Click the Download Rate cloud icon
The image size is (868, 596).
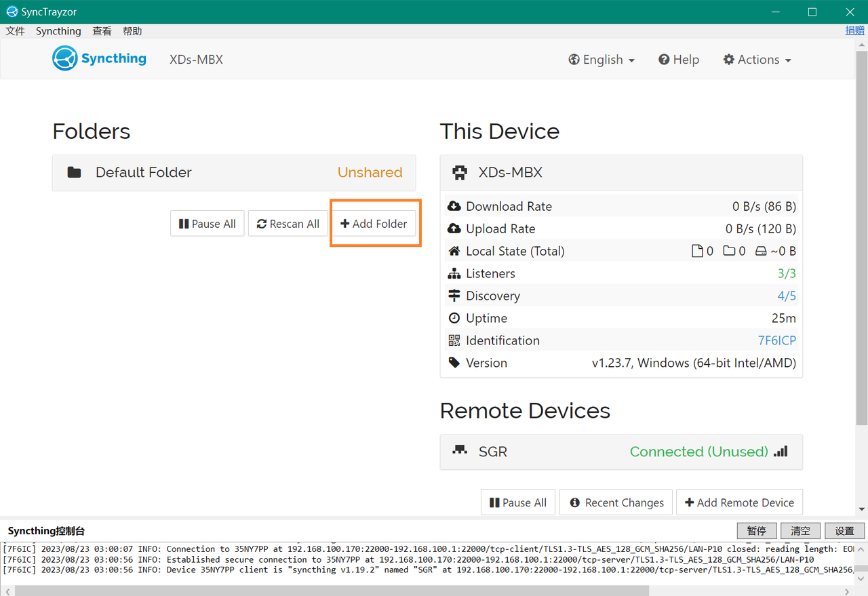click(454, 206)
